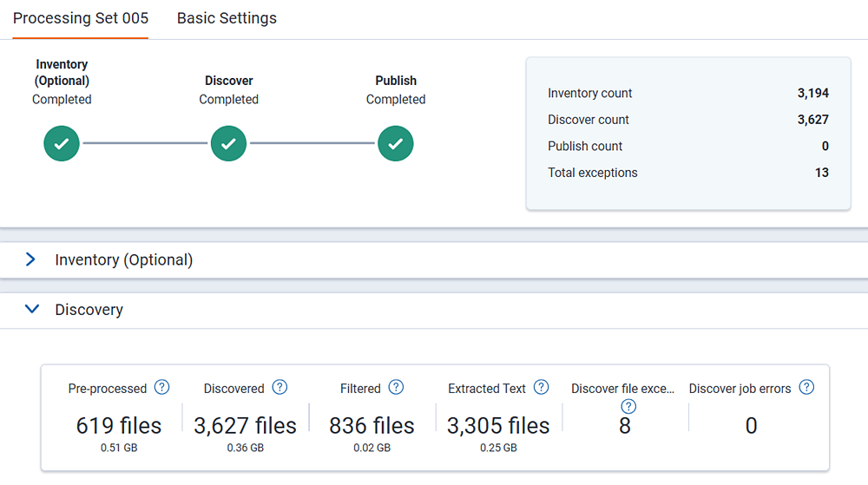Click the discover file exceptions count 8
The image size is (868, 485).
pyautogui.click(x=625, y=426)
